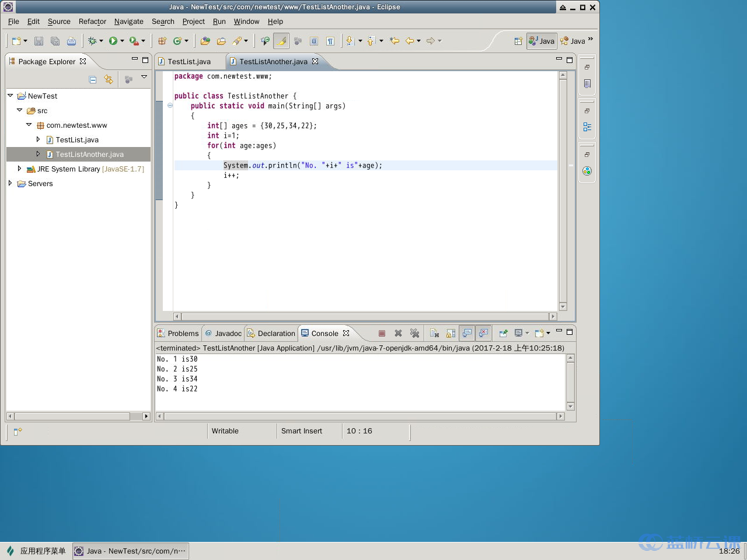Toggle Link with Editor in Package Explorer
This screenshot has height=560, width=747.
tap(109, 79)
